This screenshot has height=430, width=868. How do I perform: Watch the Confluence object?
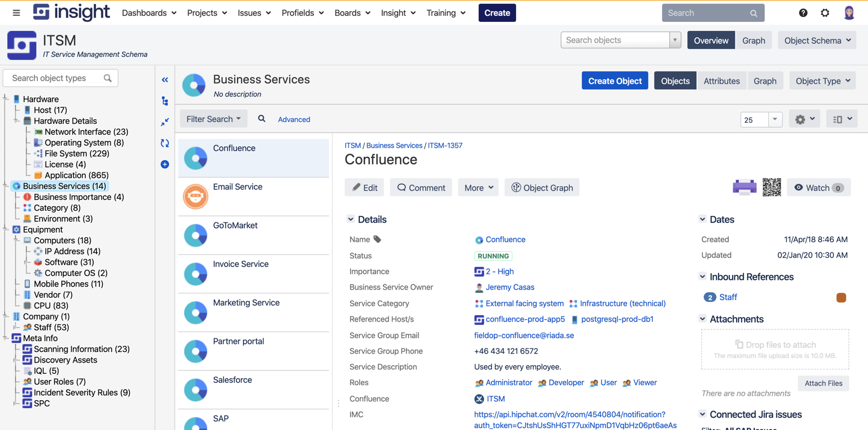click(819, 188)
